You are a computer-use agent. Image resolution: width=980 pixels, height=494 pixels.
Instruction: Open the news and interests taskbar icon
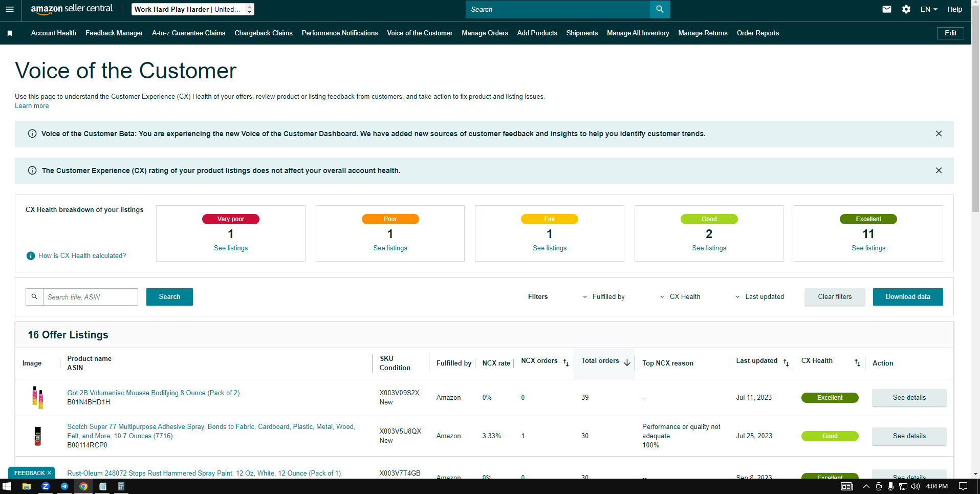pyautogui.click(x=847, y=486)
